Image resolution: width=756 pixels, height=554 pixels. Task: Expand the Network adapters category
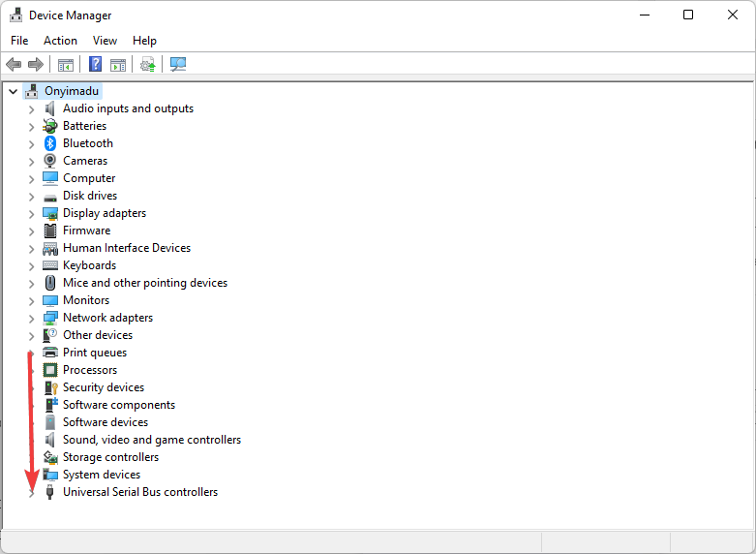point(31,319)
